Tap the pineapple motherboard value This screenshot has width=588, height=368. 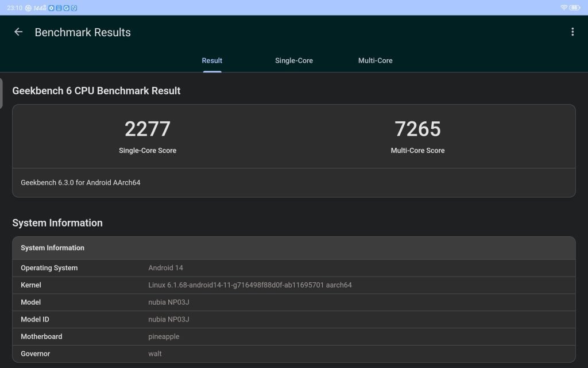coord(164,337)
